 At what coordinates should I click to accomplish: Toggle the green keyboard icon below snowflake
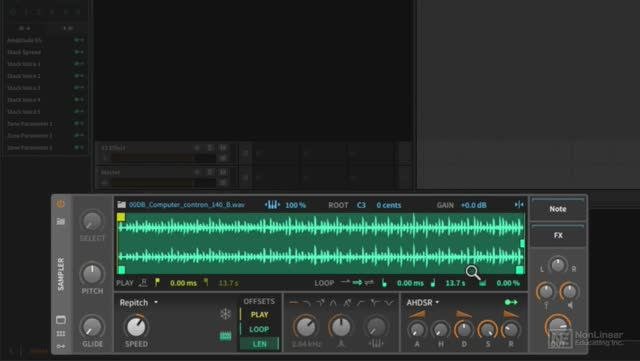(225, 336)
